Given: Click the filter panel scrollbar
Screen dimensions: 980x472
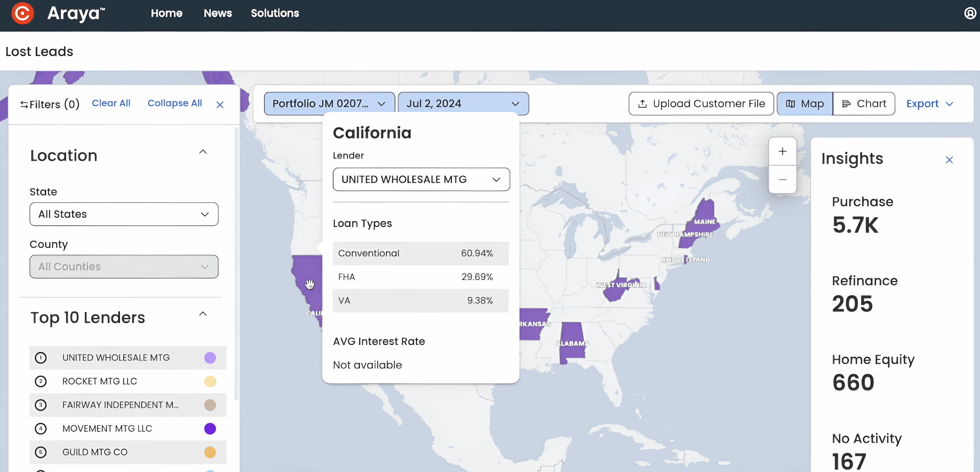Looking at the screenshot, I should pos(236,264).
